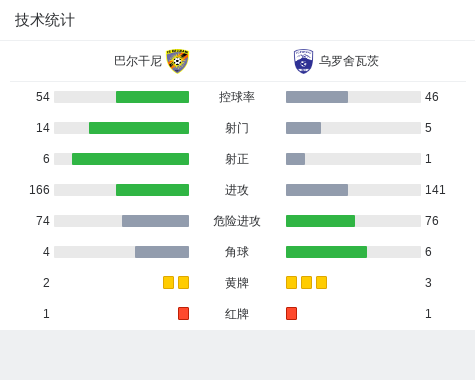Click the 红牌 row label
Screen dimensions: 475x380
pos(237,314)
